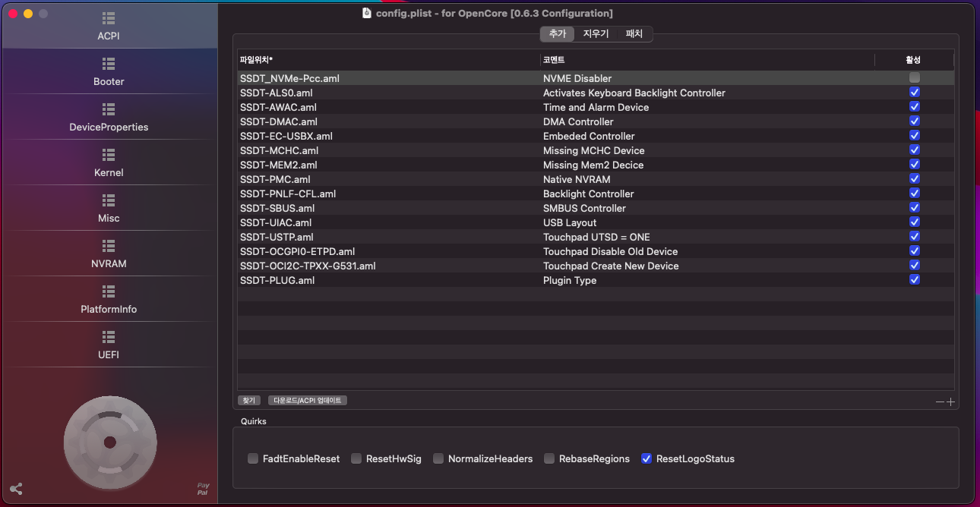The height and width of the screenshot is (507, 980).
Task: Click 다운로드/ACPI 업데이트 button
Action: 308,400
